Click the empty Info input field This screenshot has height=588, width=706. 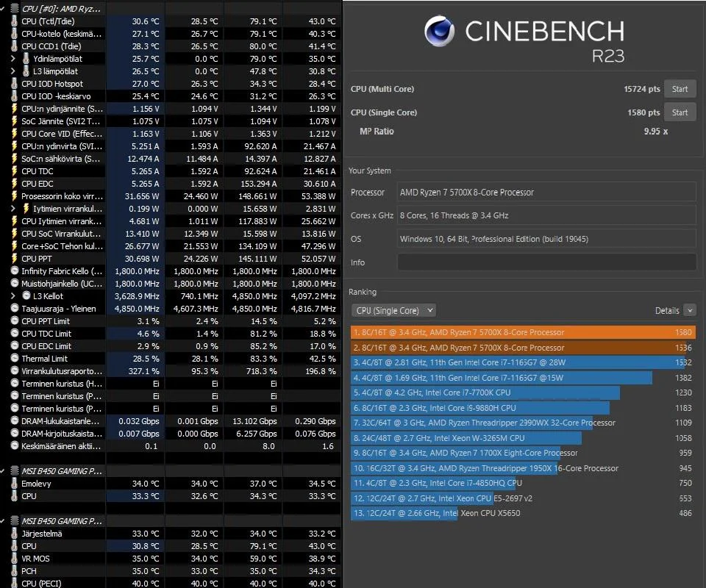click(546, 262)
